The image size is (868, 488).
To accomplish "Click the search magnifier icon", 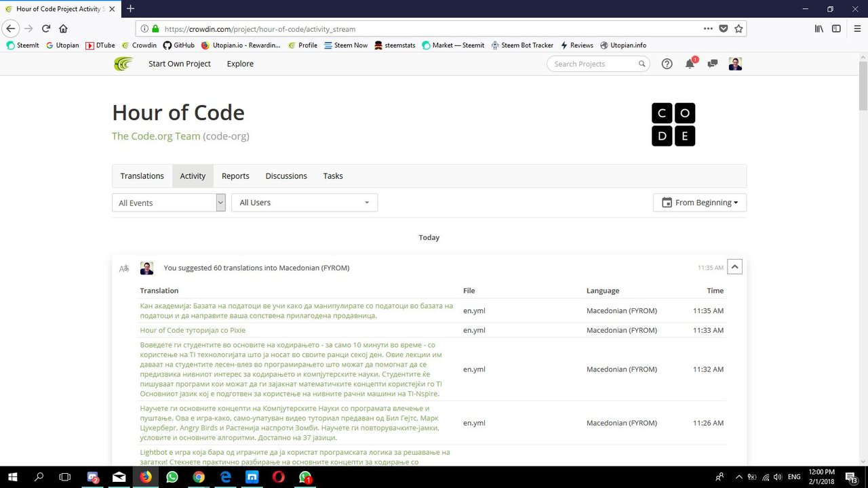I will point(642,64).
